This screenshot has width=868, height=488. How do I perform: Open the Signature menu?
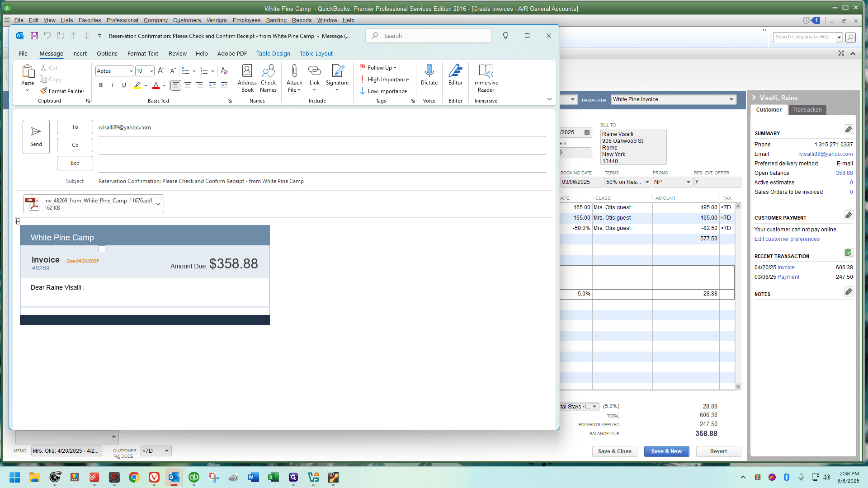(x=337, y=77)
